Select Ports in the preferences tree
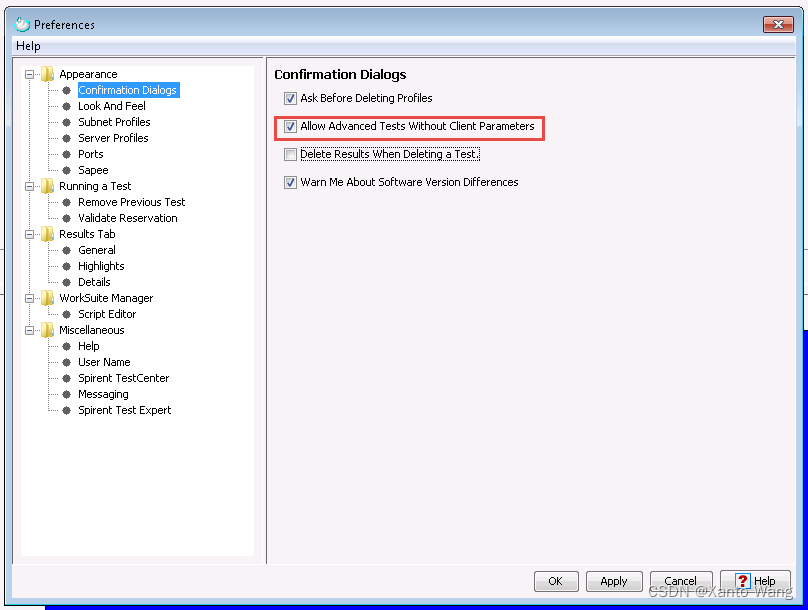 coord(91,154)
